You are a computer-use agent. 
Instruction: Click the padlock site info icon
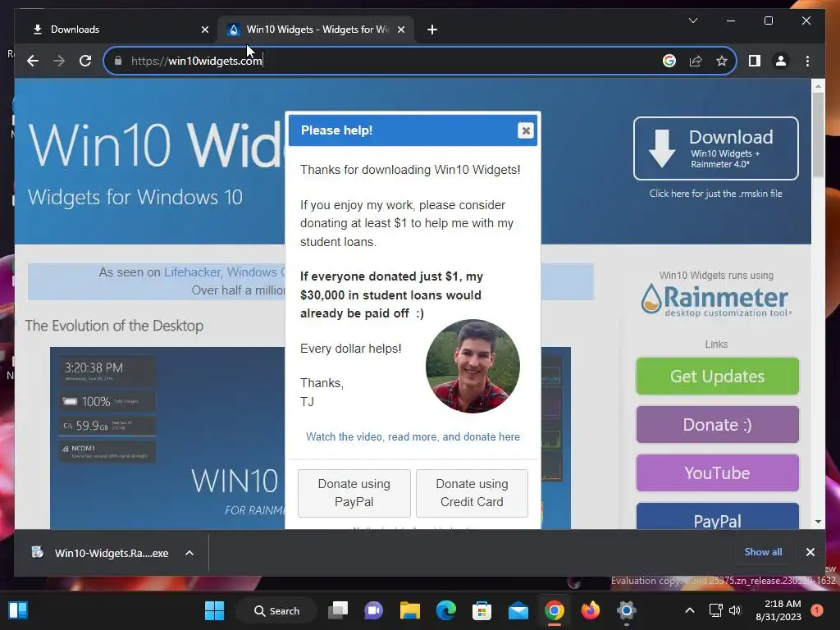point(118,61)
